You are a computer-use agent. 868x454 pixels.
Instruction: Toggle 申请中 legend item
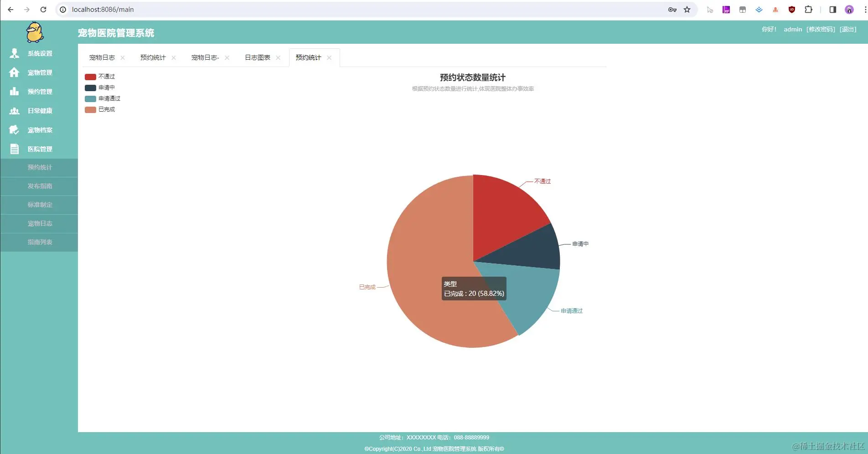[100, 88]
